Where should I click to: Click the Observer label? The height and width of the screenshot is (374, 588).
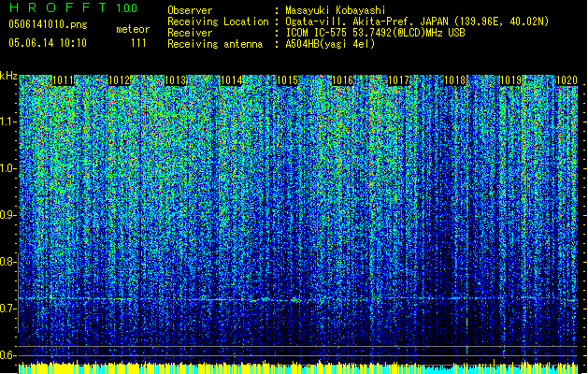(x=190, y=10)
